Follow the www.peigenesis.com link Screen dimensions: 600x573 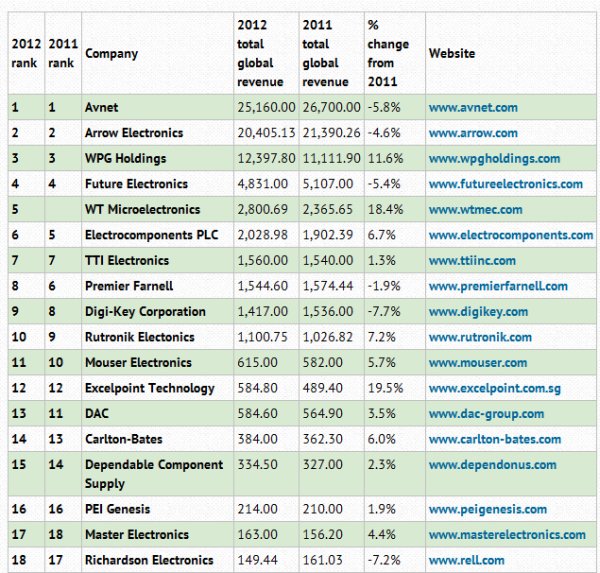[x=488, y=509]
